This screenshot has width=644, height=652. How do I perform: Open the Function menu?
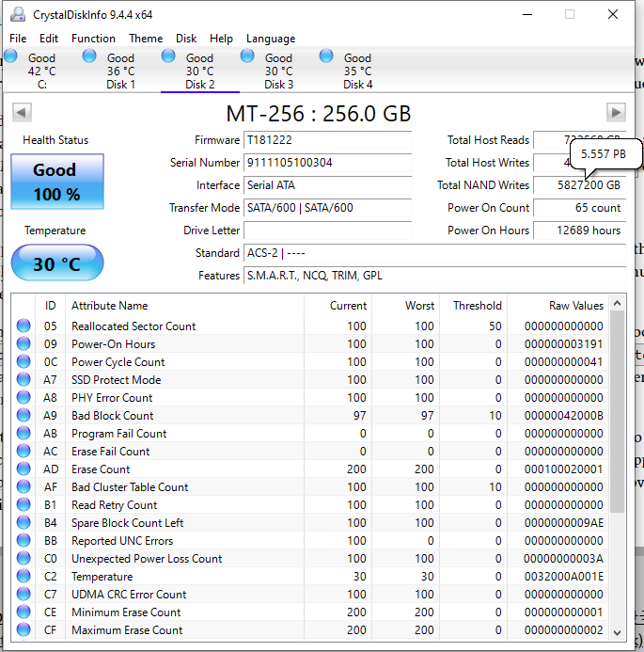coord(93,39)
